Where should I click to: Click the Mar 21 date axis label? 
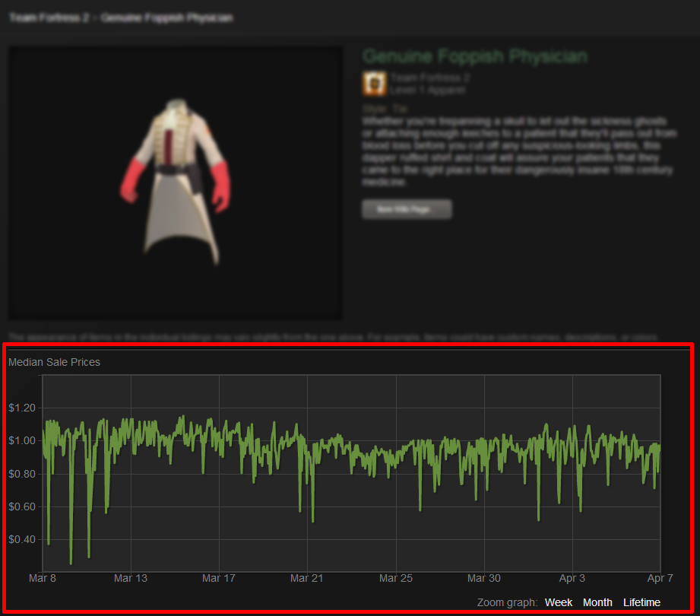307,578
